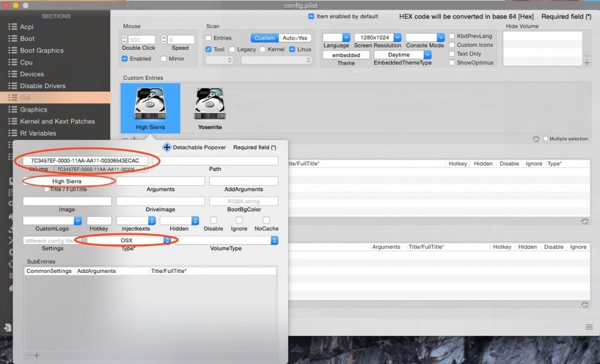
Task: Toggle the mouse Enabled checkbox
Action: [x=125, y=59]
